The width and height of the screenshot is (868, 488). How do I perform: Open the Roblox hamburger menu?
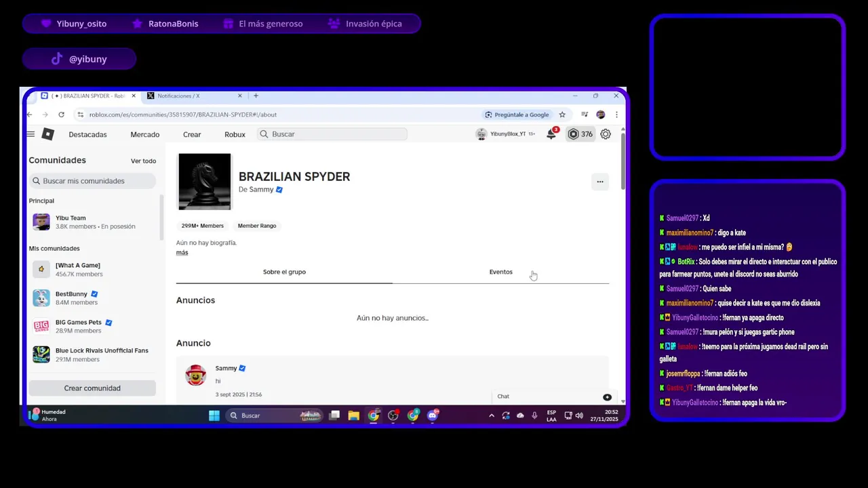pos(31,134)
